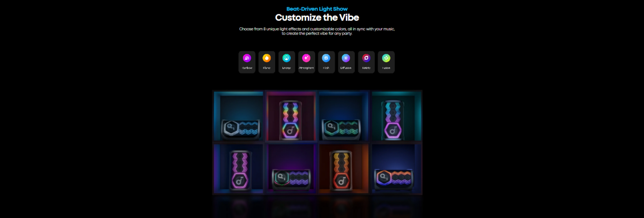
Task: Open the horizontal speaker in the top-row blue cubby
Action: [x=341, y=129]
